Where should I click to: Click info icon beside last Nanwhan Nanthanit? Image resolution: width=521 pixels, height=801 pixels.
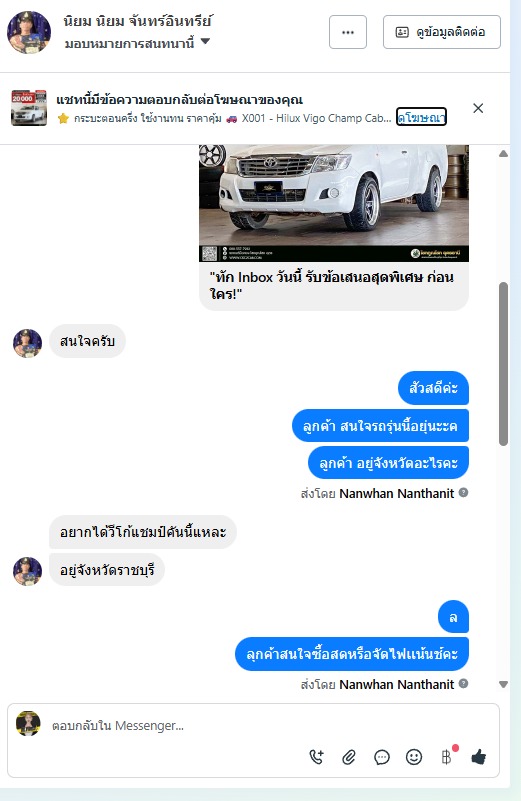(463, 684)
